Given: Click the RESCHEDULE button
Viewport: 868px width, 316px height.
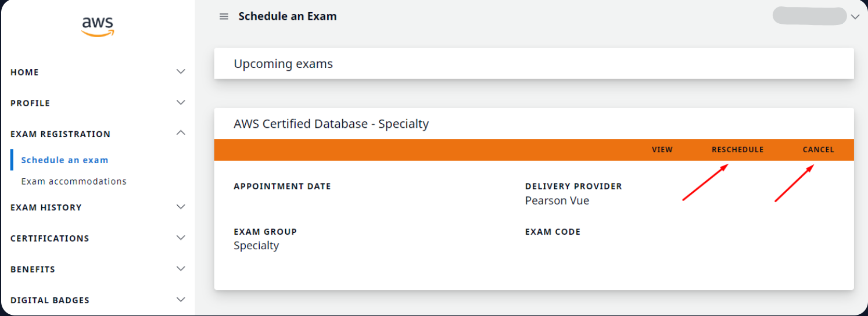Looking at the screenshot, I should coord(737,149).
